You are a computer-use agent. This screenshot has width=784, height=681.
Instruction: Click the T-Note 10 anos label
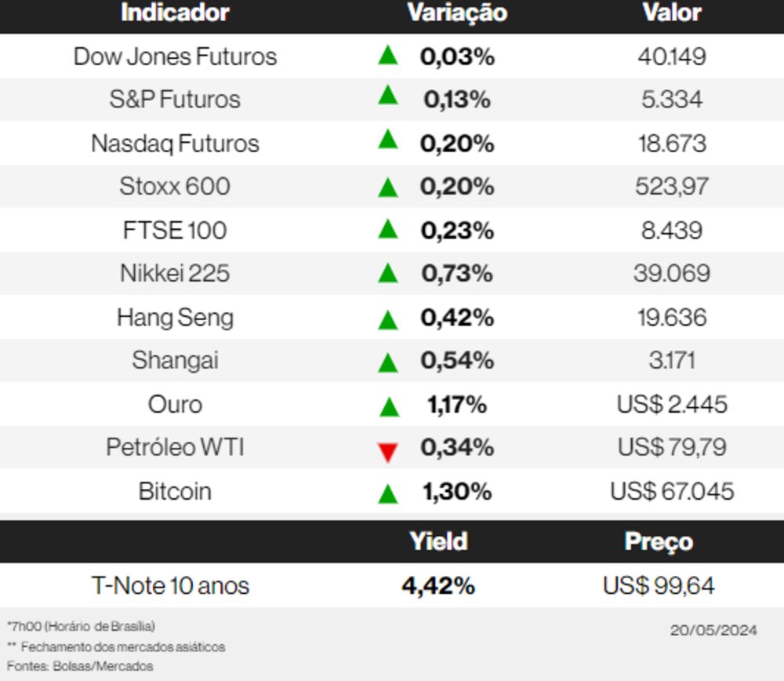tap(170, 585)
